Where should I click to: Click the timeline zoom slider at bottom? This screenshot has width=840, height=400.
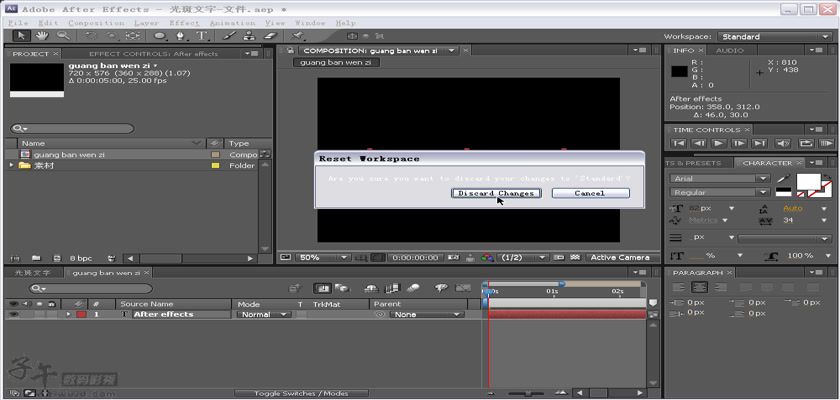click(526, 394)
